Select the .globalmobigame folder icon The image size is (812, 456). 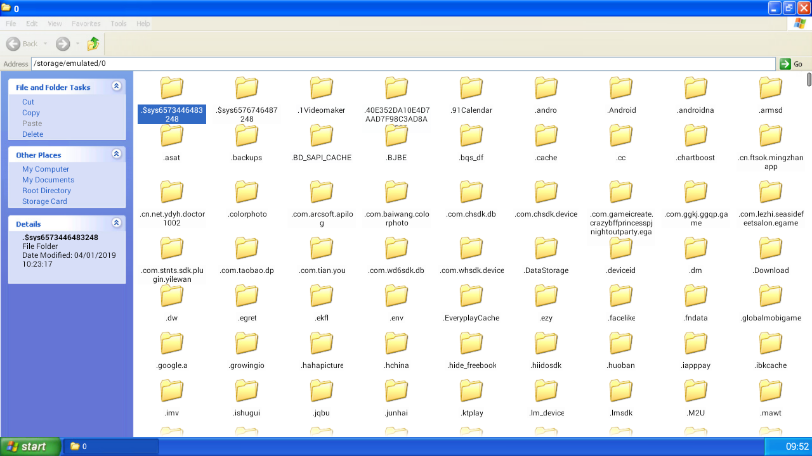pyautogui.click(x=771, y=297)
